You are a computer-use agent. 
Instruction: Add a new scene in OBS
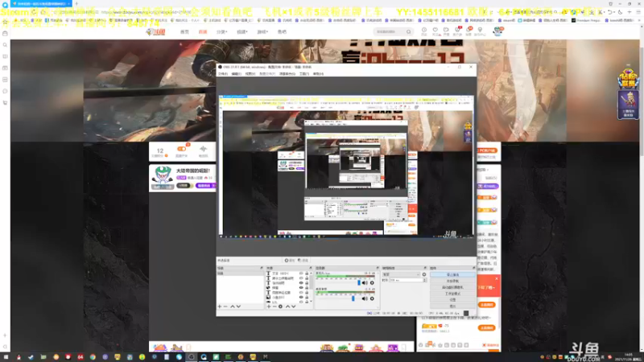(x=219, y=306)
